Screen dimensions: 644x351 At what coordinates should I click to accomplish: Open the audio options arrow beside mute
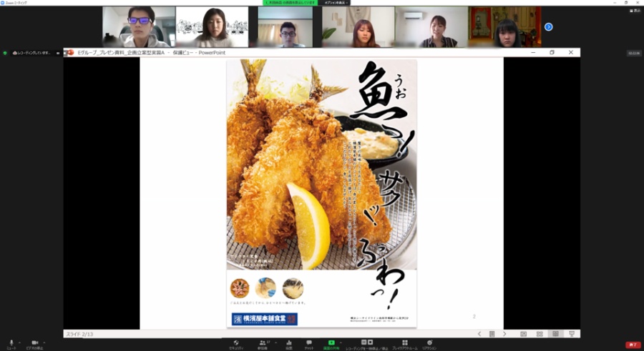click(x=19, y=342)
